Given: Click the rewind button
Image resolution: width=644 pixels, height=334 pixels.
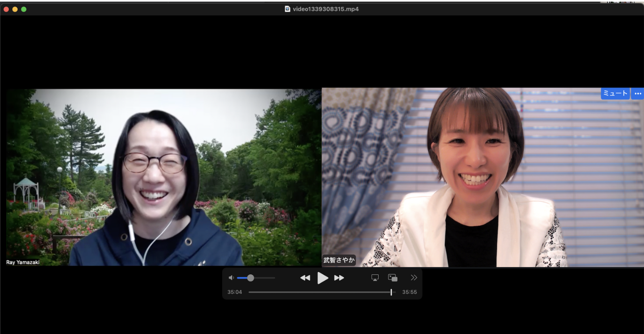Looking at the screenshot, I should tap(305, 278).
